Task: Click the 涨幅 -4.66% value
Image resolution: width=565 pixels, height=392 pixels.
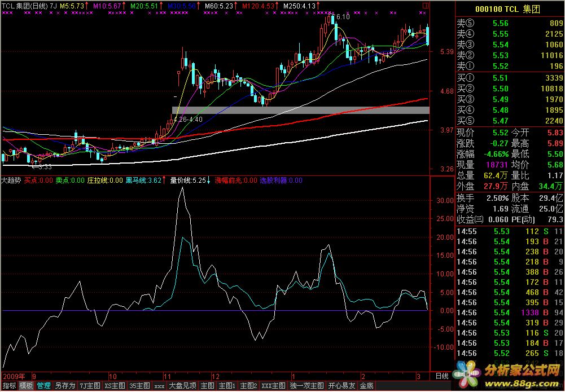Action: pos(496,154)
